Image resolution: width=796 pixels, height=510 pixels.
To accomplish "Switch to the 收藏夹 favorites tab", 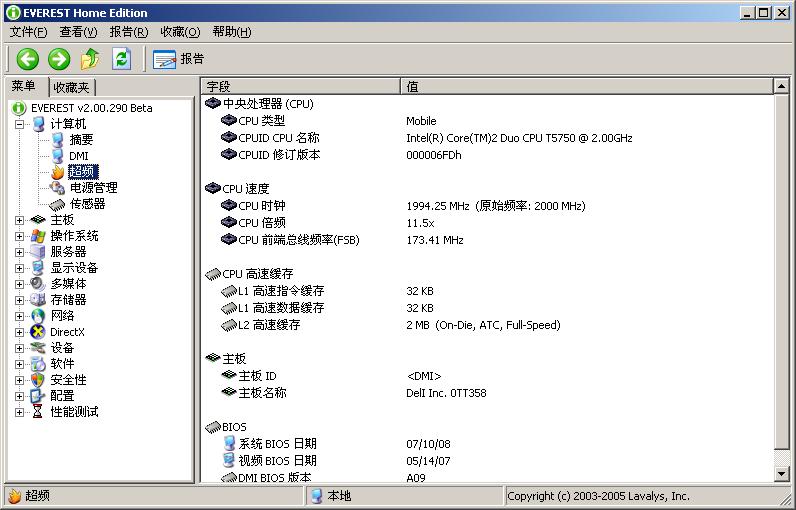I will 72,87.
